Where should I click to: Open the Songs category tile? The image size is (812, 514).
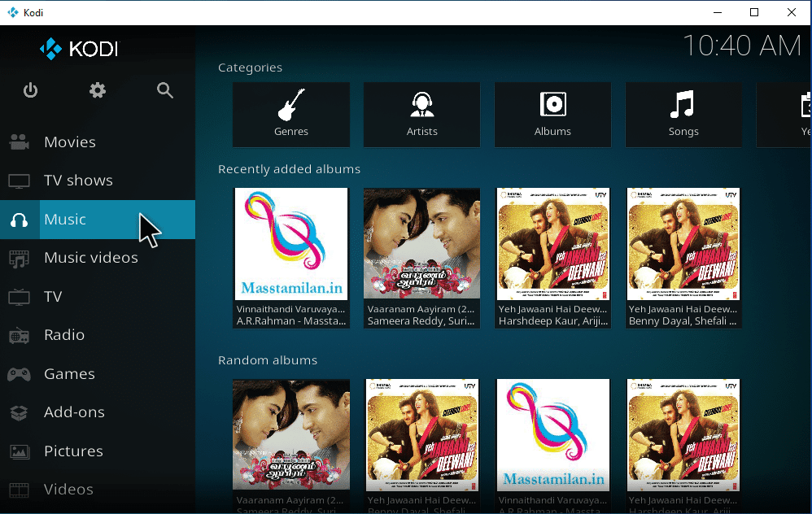683,114
